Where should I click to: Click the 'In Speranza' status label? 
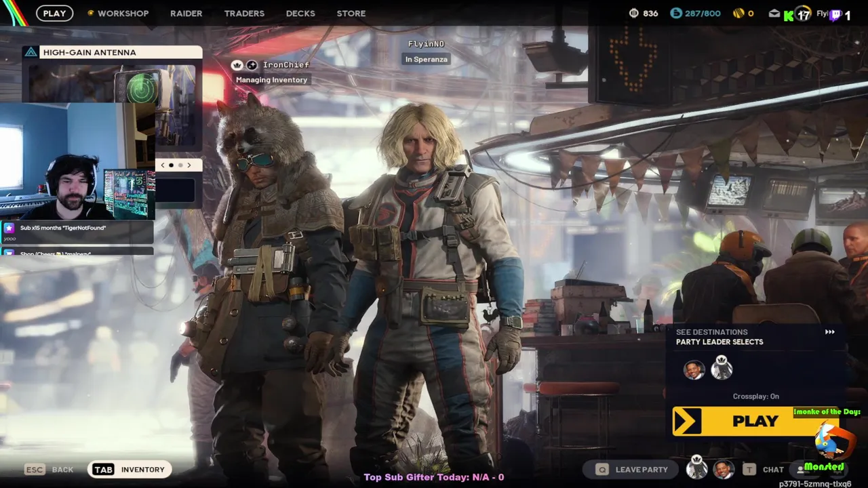(426, 59)
